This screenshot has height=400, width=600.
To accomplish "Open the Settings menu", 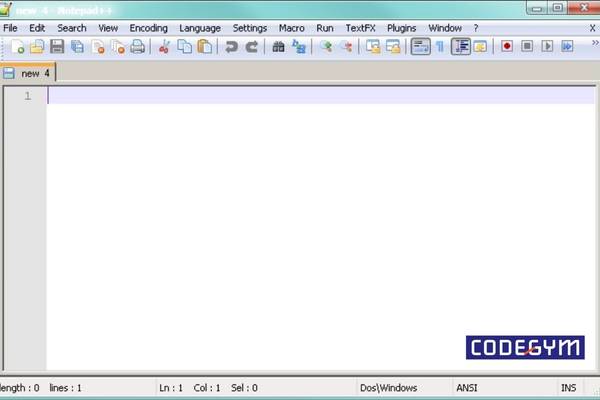I will (249, 28).
